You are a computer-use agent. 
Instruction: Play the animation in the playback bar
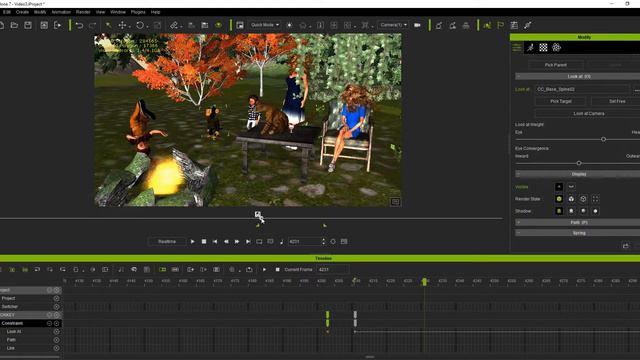click(x=193, y=242)
